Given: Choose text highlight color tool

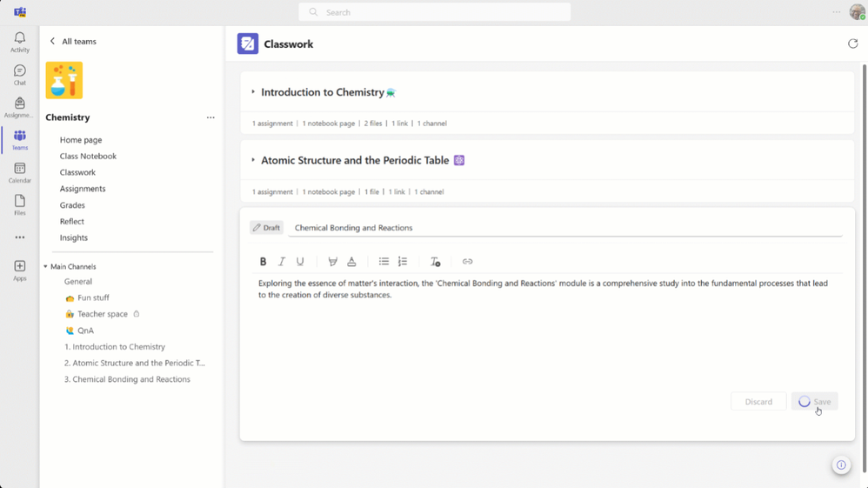Looking at the screenshot, I should click(x=333, y=262).
